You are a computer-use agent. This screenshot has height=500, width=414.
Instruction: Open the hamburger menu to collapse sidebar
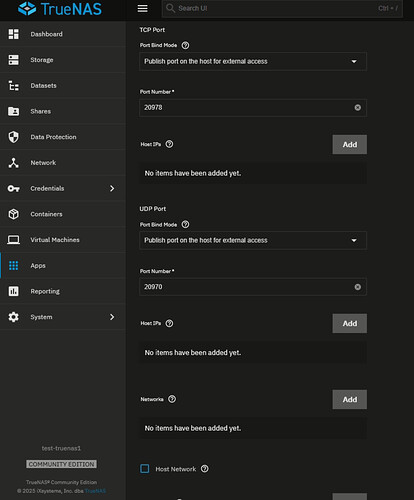[142, 8]
